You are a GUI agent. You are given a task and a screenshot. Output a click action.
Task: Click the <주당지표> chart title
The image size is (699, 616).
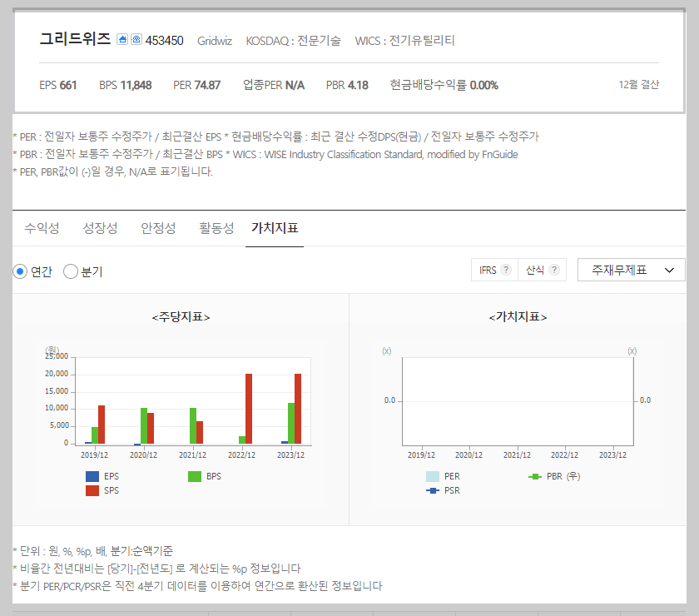(x=181, y=316)
